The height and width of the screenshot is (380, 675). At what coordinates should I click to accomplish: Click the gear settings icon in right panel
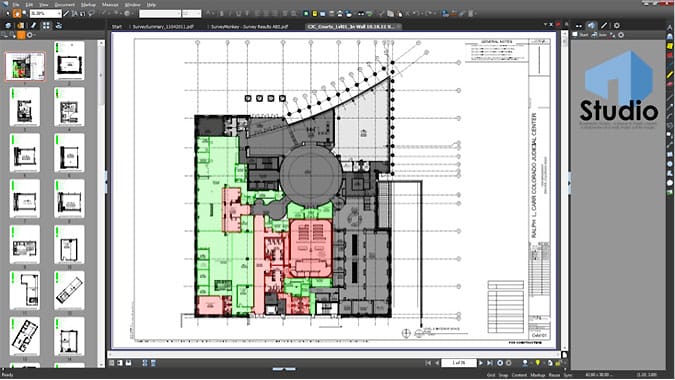click(x=617, y=26)
